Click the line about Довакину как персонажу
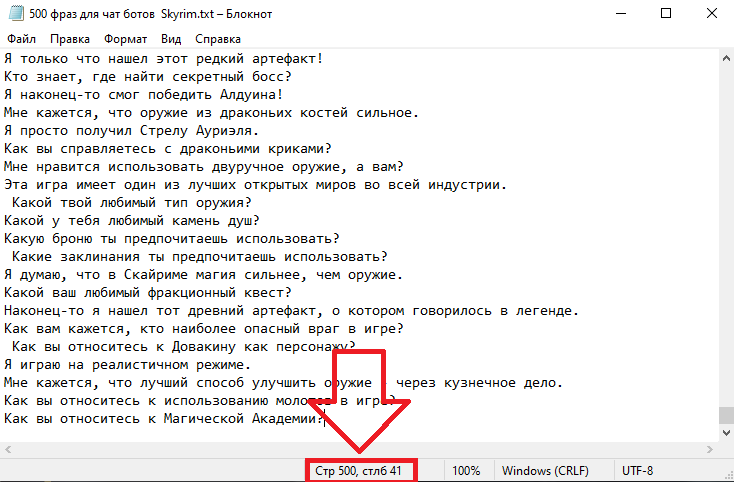The width and height of the screenshot is (734, 482). click(184, 347)
